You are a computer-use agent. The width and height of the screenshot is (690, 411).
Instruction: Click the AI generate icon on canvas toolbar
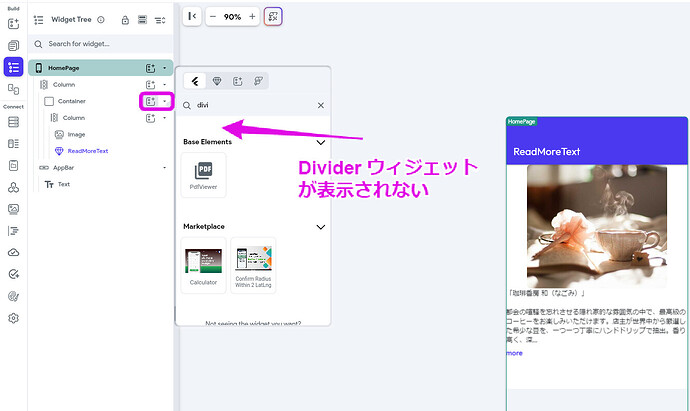273,16
